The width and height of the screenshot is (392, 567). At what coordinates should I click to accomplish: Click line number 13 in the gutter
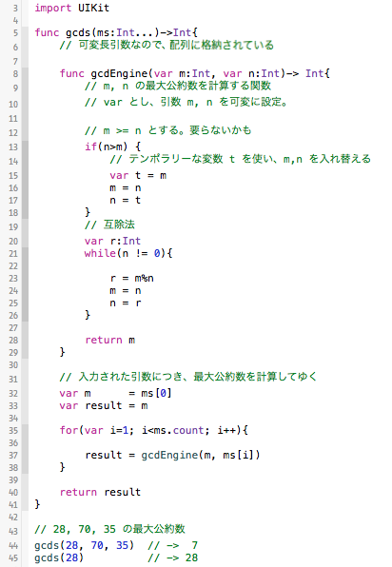(x=13, y=147)
